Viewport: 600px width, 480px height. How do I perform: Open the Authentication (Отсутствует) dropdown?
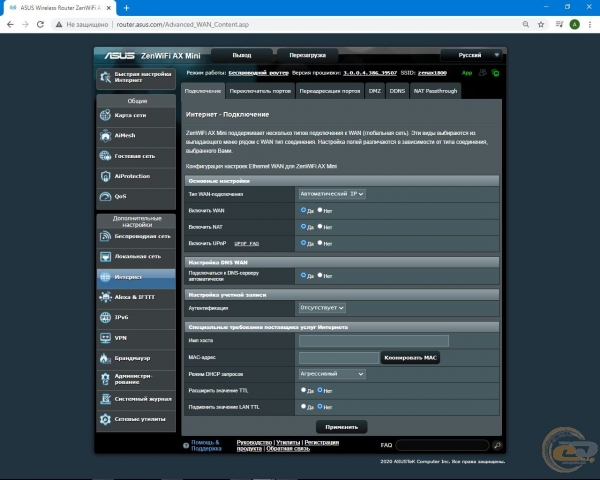click(x=322, y=308)
